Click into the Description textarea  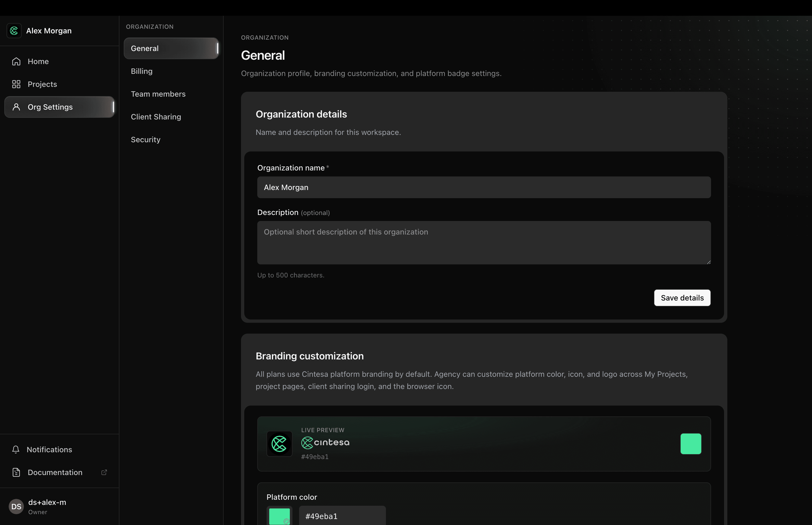(484, 243)
